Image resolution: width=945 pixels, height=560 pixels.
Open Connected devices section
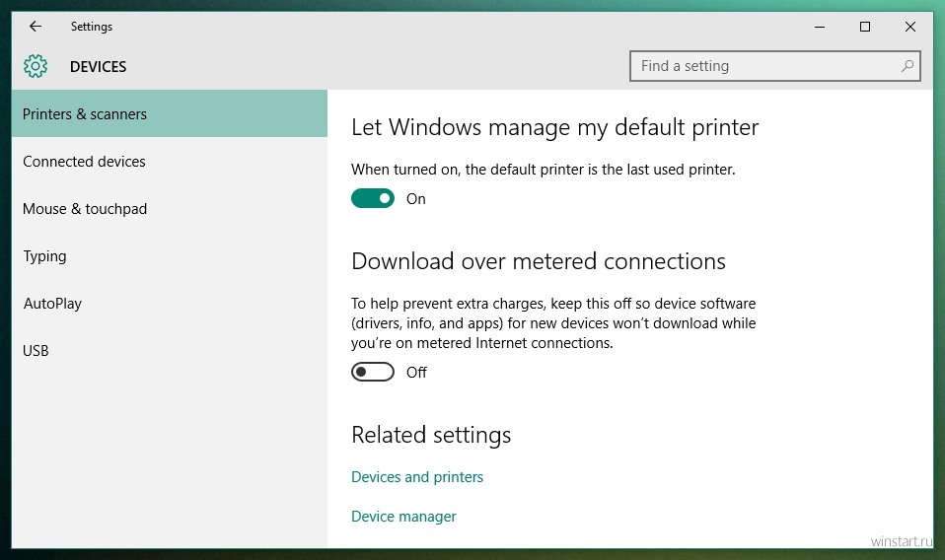click(x=170, y=162)
